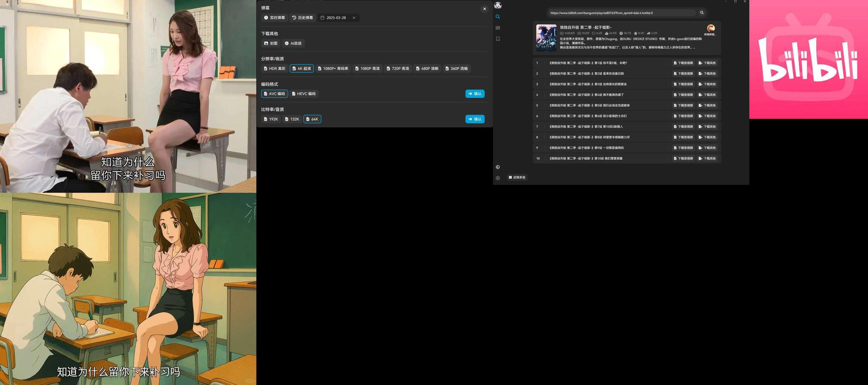Viewport: 868px width, 385px height.
Task: Click 下载音视频 for episode 1
Action: [x=683, y=63]
